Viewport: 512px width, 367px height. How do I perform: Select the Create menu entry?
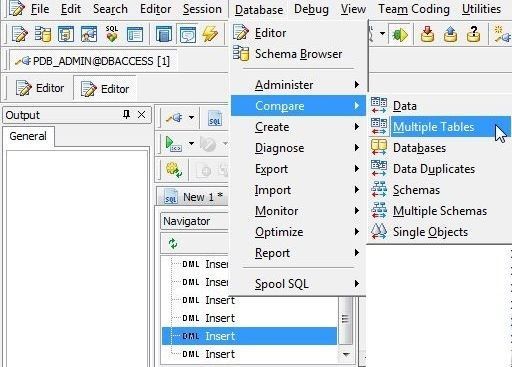click(x=298, y=127)
